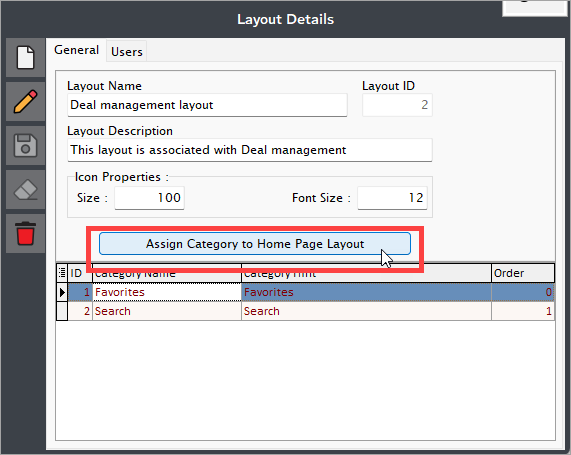This screenshot has height=455, width=571.
Task: Click the Layout Description text box
Action: point(250,150)
